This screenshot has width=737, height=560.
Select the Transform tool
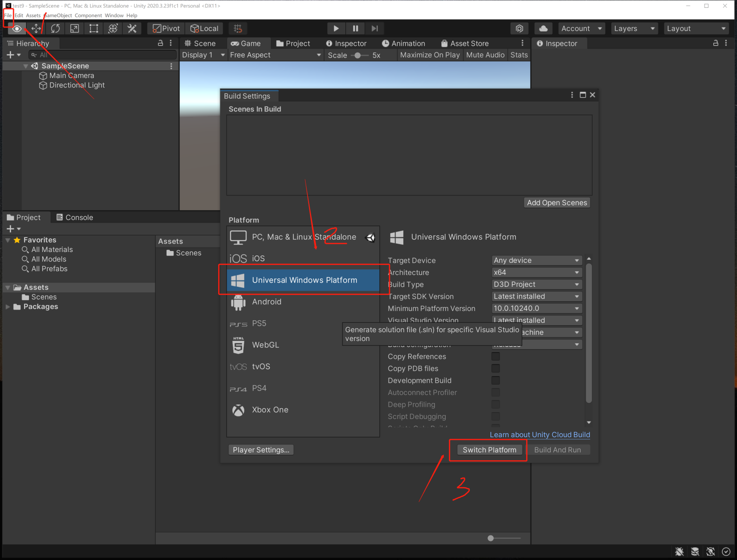click(113, 28)
